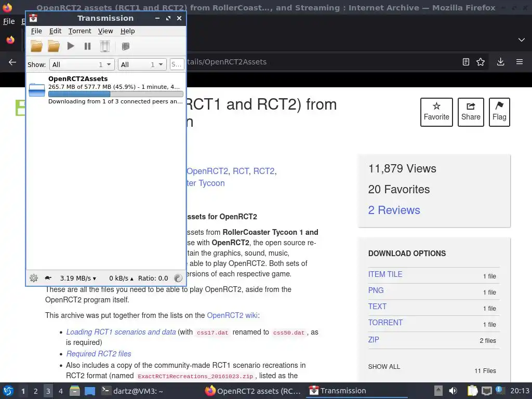532x399 pixels.
Task: Focus the torrent search field
Action: (x=177, y=64)
